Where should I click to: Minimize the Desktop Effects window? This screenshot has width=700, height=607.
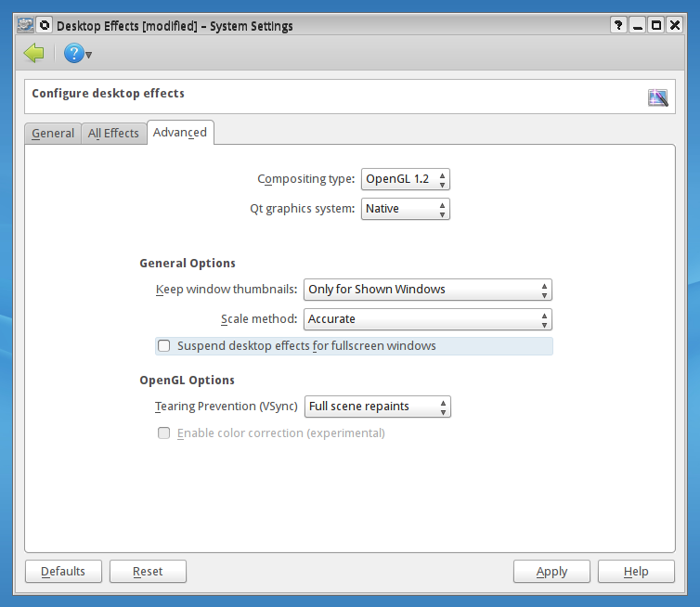(x=638, y=25)
